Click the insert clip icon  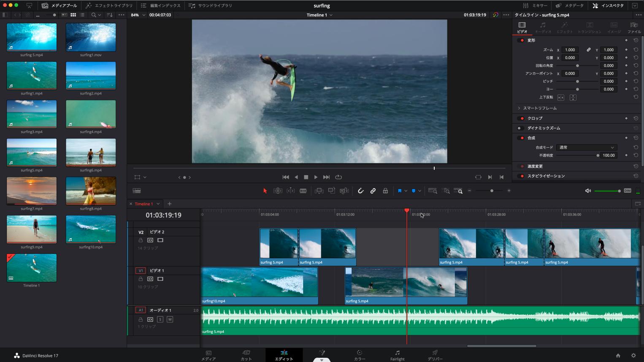[x=319, y=191]
